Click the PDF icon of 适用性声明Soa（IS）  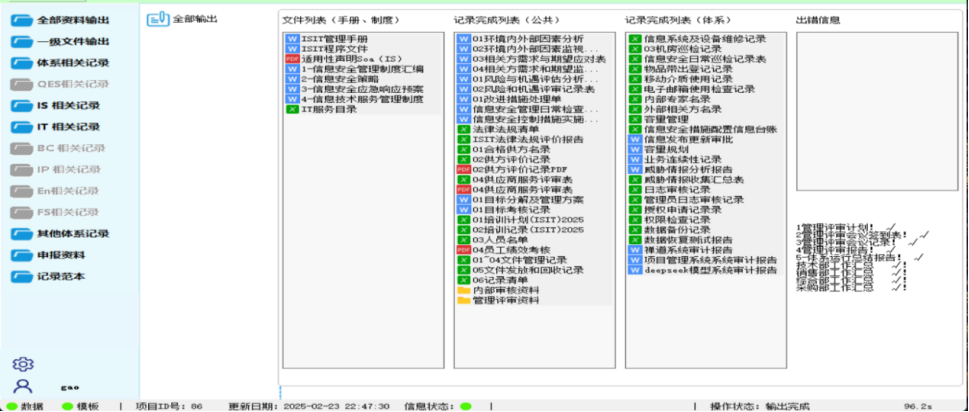(292, 59)
